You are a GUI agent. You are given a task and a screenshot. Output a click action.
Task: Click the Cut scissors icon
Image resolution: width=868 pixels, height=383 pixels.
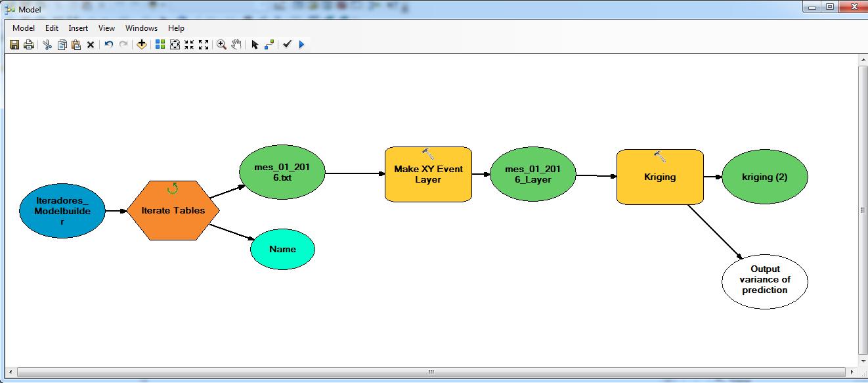pos(47,45)
